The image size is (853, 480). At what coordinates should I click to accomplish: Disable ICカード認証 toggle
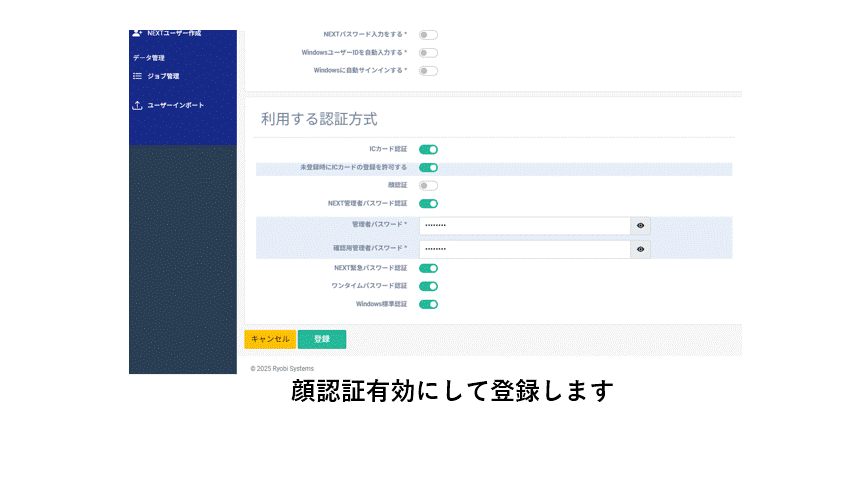(428, 150)
